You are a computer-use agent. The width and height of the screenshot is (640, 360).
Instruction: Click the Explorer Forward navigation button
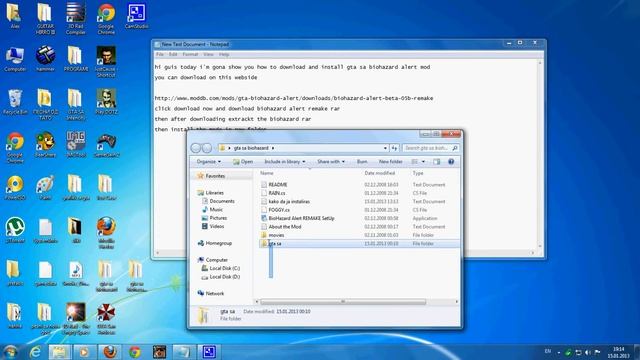pos(207,148)
